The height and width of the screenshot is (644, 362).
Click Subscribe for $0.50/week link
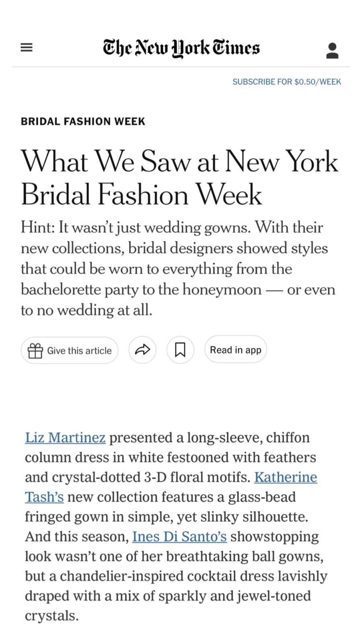click(286, 82)
